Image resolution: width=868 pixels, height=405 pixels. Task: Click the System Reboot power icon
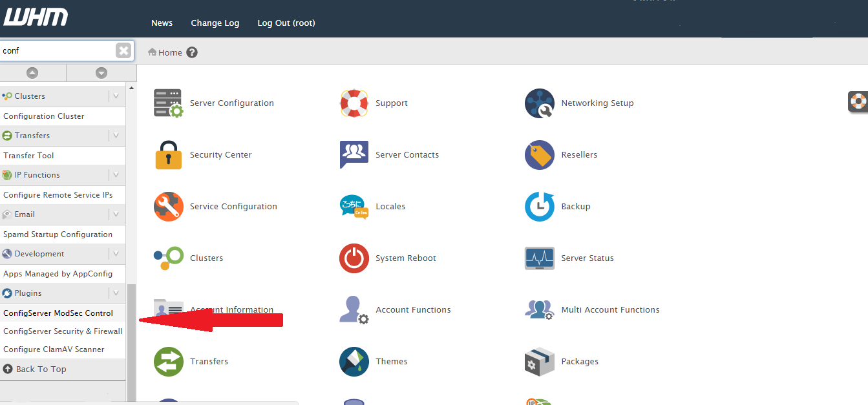354,258
